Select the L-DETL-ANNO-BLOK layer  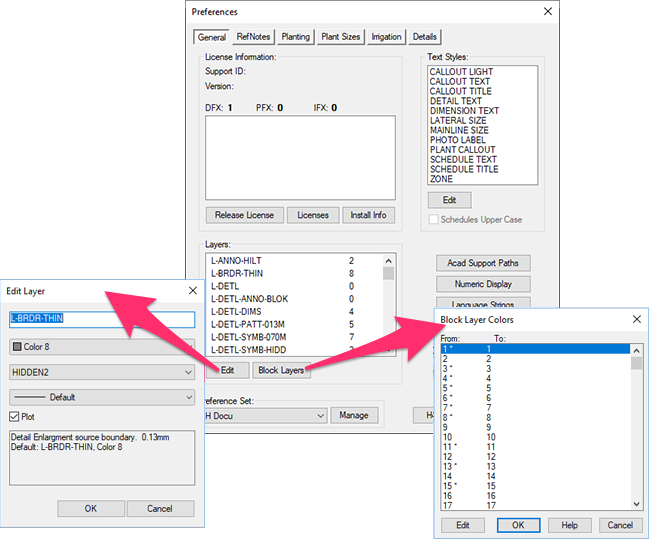295,299
